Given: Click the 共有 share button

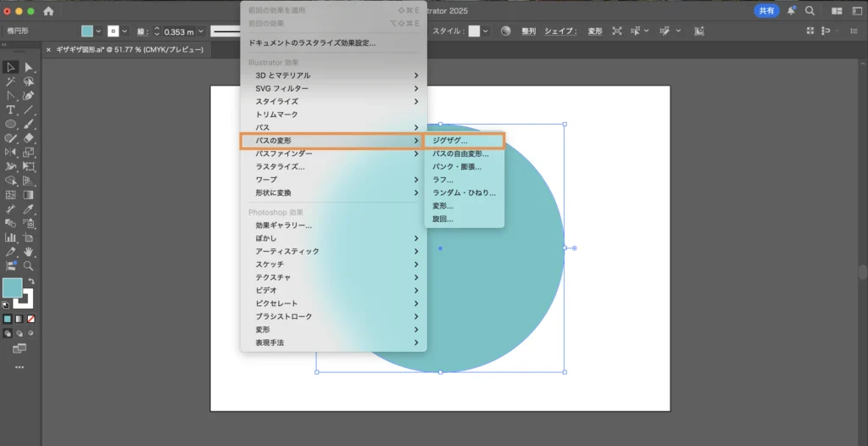Looking at the screenshot, I should [x=766, y=11].
